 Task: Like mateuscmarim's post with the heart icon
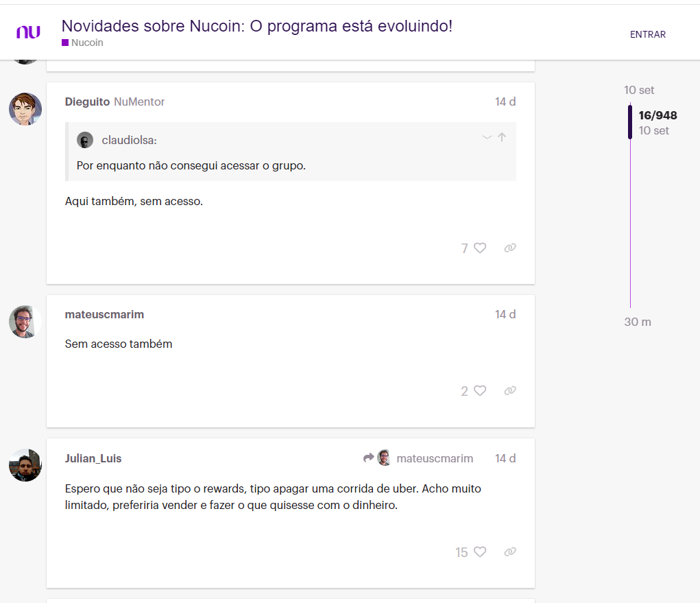[x=480, y=391]
